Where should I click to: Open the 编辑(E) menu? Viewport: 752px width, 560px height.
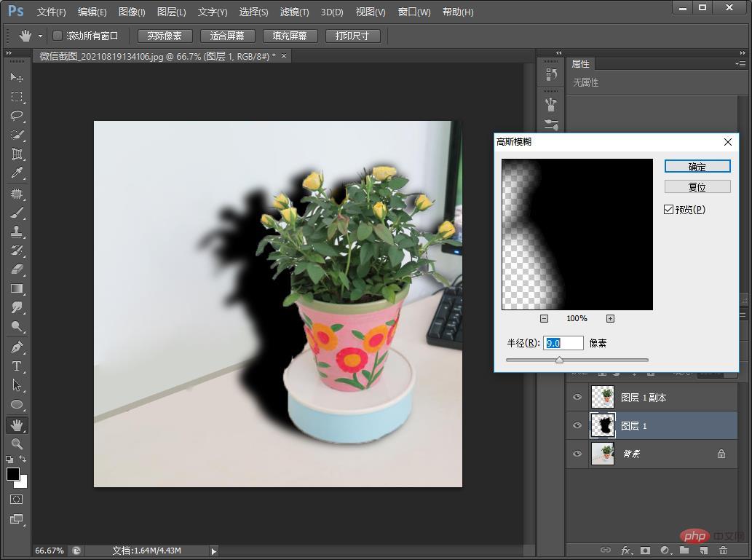coord(92,12)
